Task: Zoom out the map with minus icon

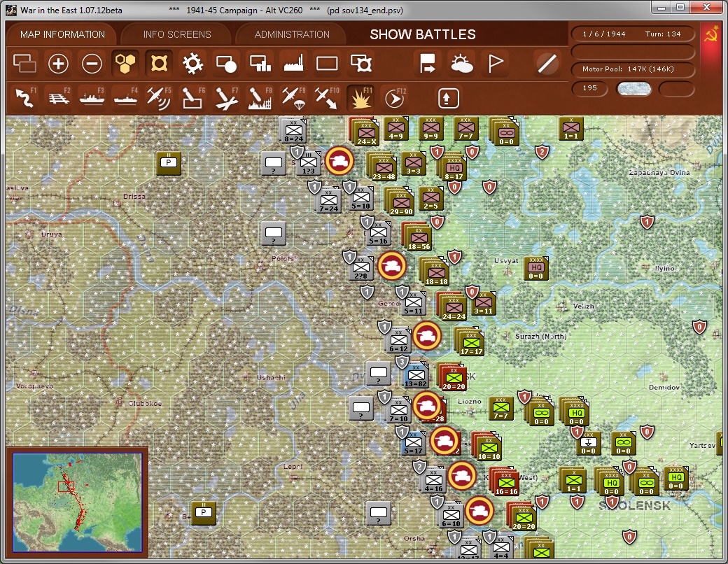Action: (92, 63)
